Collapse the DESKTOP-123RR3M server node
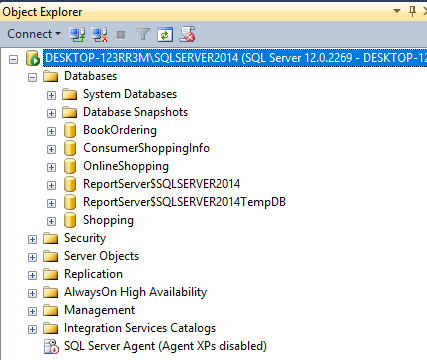 (x=13, y=60)
